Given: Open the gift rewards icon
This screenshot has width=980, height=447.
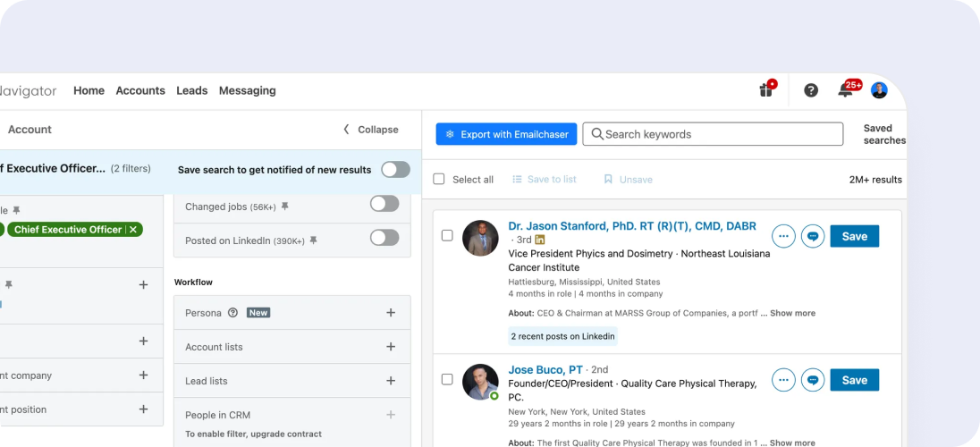Looking at the screenshot, I should (x=767, y=89).
